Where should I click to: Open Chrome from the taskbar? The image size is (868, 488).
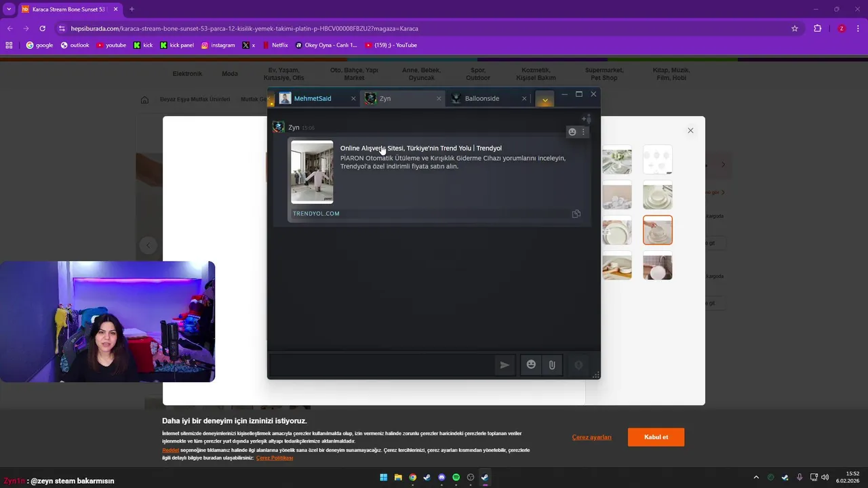pyautogui.click(x=412, y=477)
